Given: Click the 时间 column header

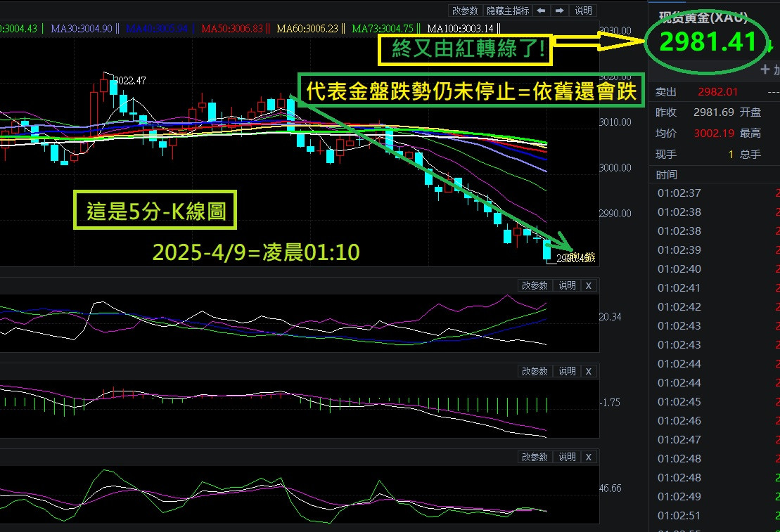Looking at the screenshot, I should tap(667, 174).
